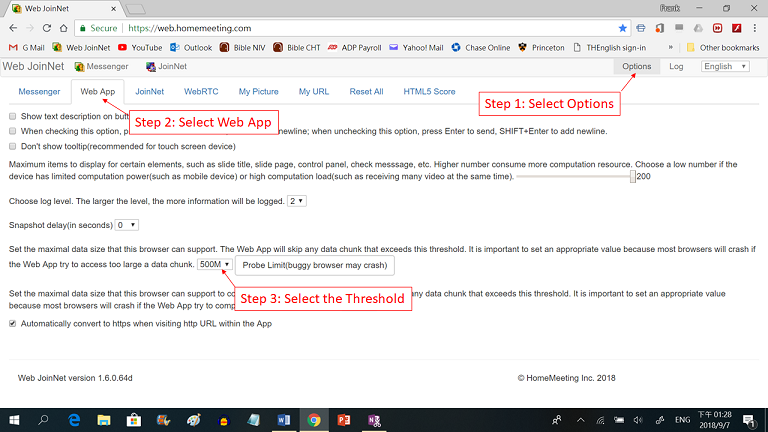Click the Options button in header
This screenshot has width=768, height=432.
[636, 67]
